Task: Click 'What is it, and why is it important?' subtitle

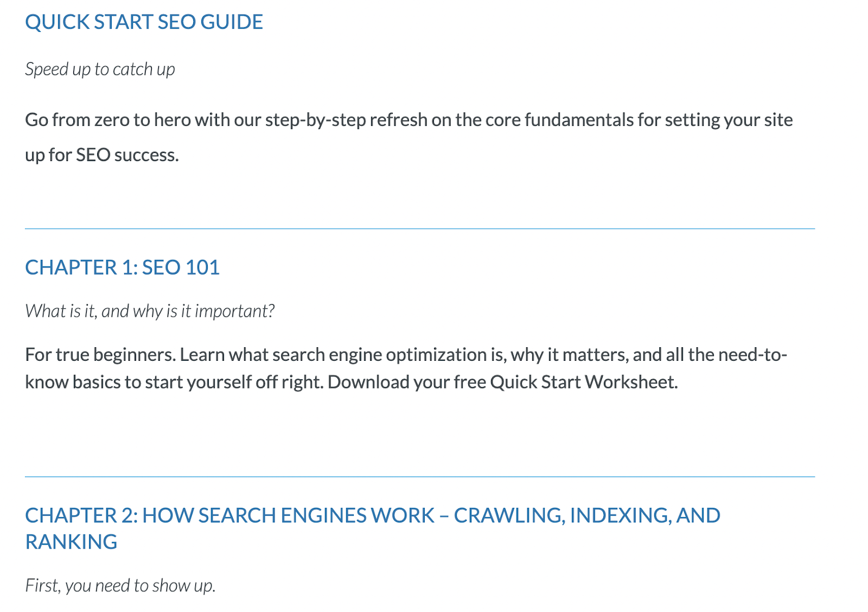Action: [150, 311]
